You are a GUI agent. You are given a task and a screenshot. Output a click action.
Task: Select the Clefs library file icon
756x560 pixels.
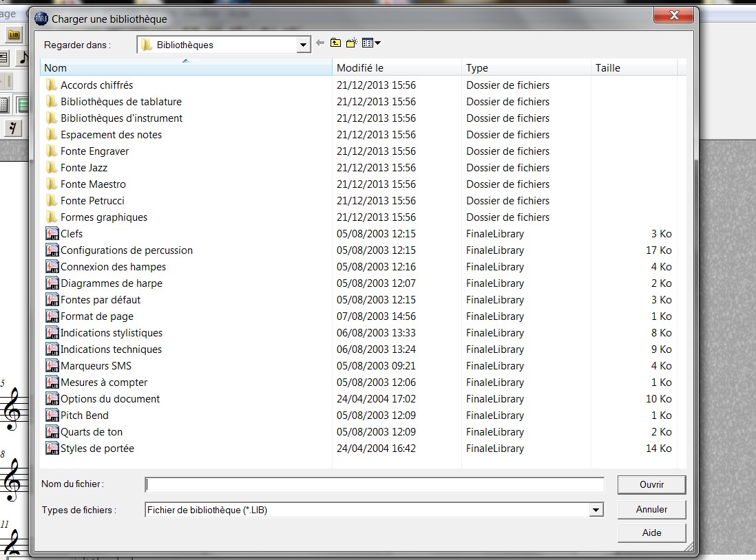52,234
